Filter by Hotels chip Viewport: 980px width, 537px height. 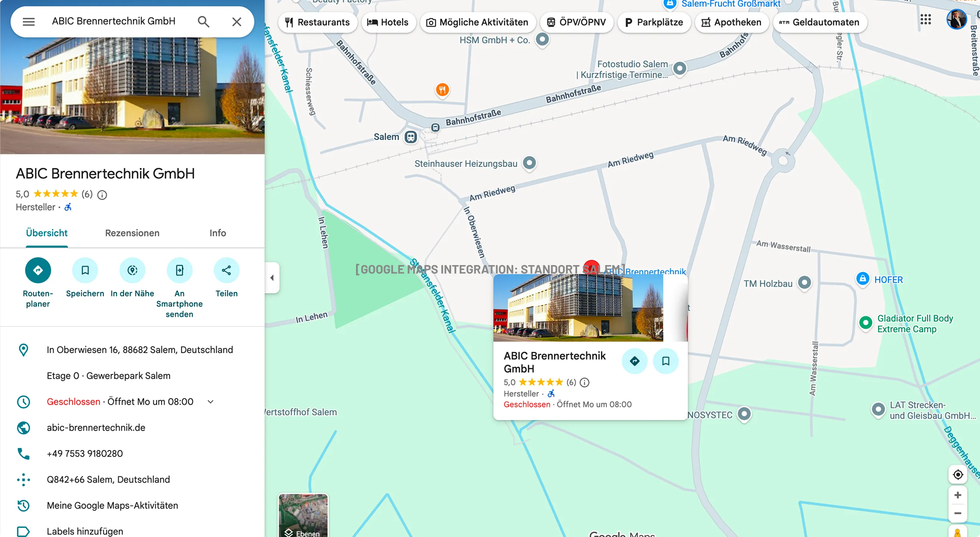point(388,22)
